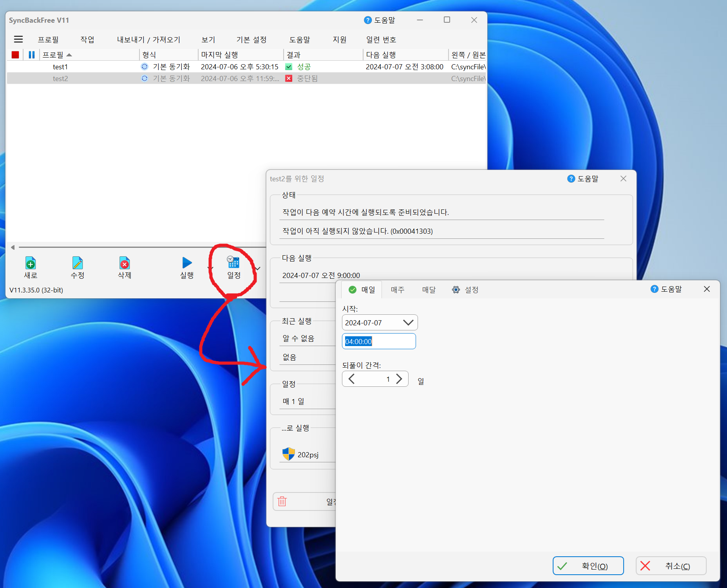Delete the profile with 삭제
Image resolution: width=727 pixels, height=588 pixels.
click(125, 268)
